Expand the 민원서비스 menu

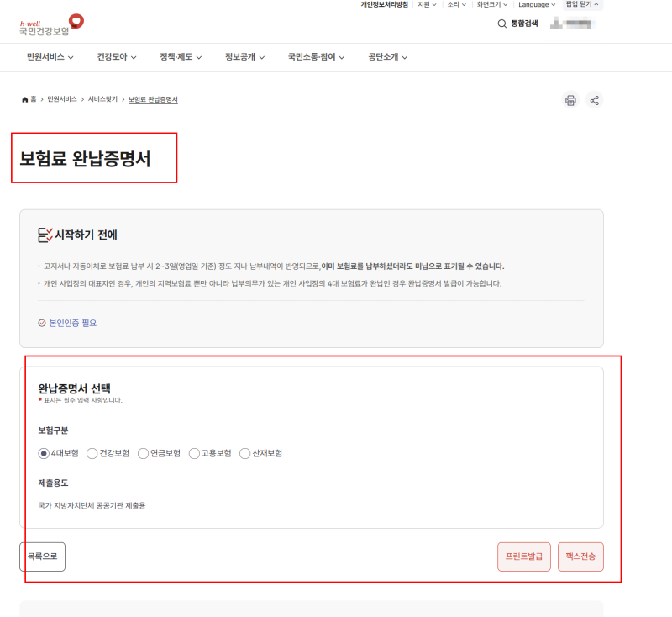50,57
